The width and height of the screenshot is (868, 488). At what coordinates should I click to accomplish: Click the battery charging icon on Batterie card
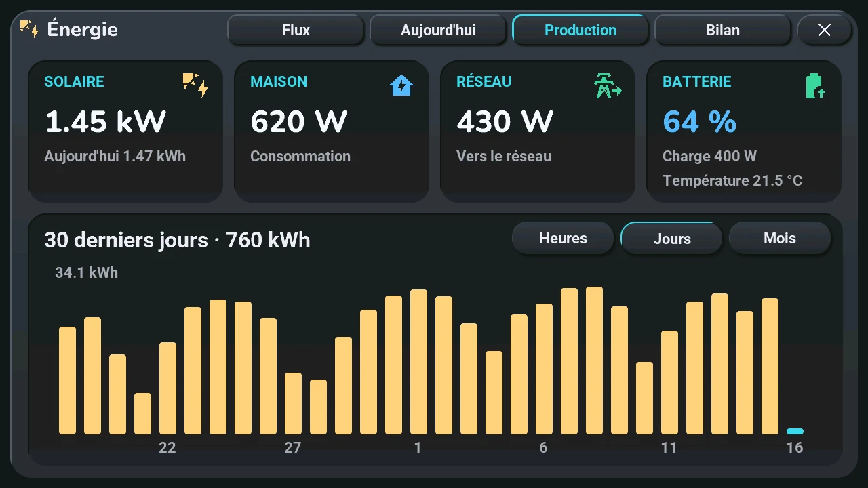(x=815, y=86)
